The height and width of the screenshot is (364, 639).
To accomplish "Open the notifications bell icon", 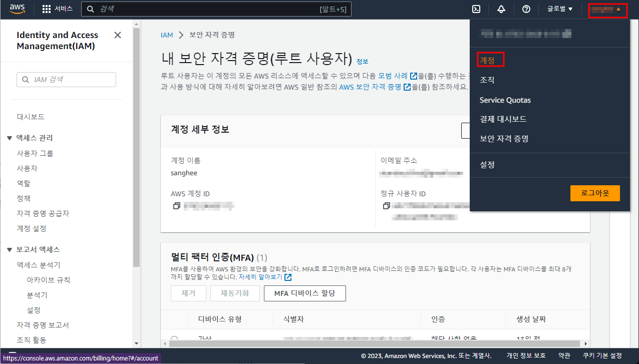I will 501,9.
